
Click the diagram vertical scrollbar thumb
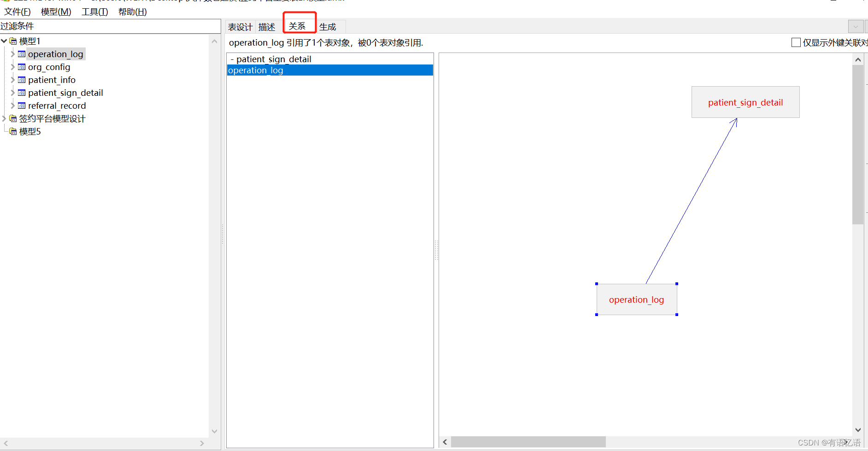pos(858,145)
